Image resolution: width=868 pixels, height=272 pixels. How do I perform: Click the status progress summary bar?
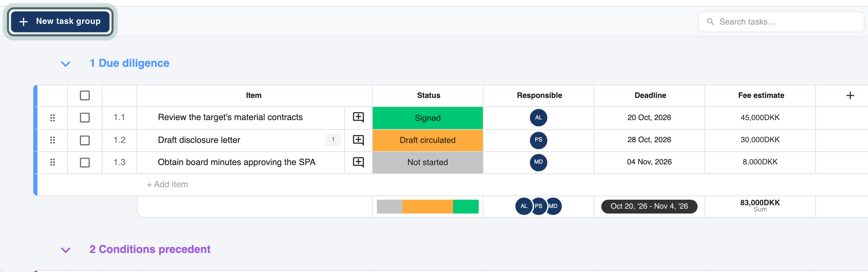(427, 207)
